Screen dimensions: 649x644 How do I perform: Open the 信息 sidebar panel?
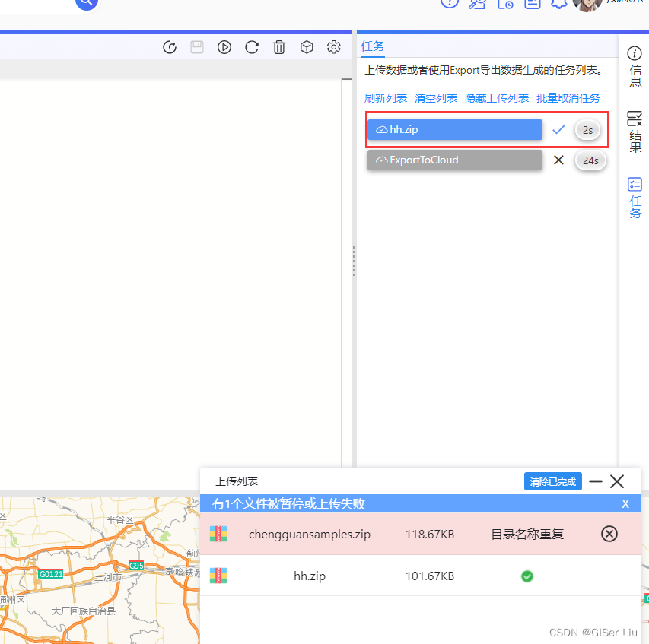coord(635,67)
